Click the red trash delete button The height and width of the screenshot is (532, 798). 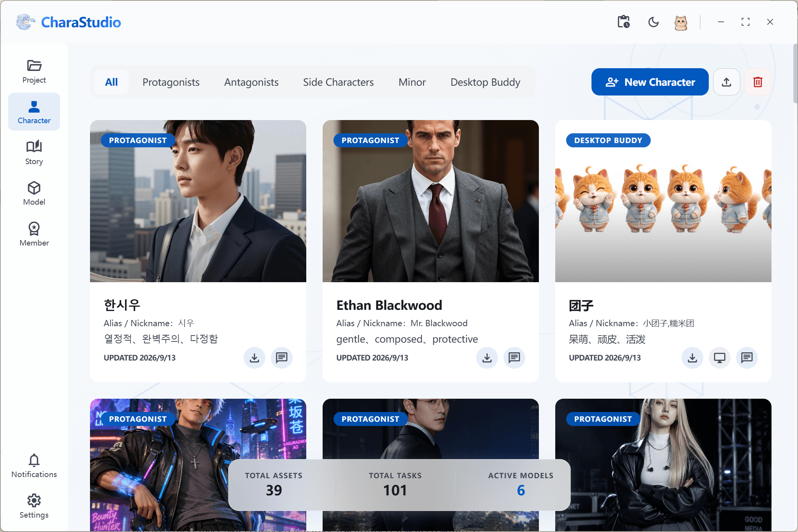point(757,82)
